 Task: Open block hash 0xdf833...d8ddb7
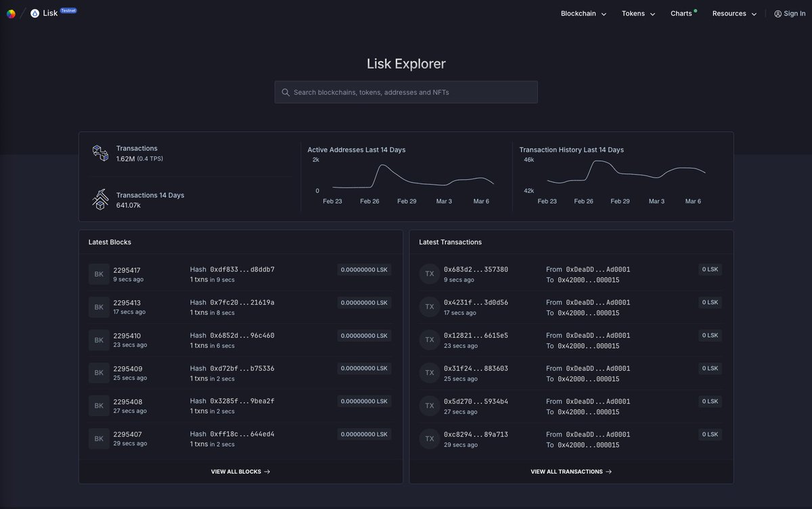pos(242,269)
